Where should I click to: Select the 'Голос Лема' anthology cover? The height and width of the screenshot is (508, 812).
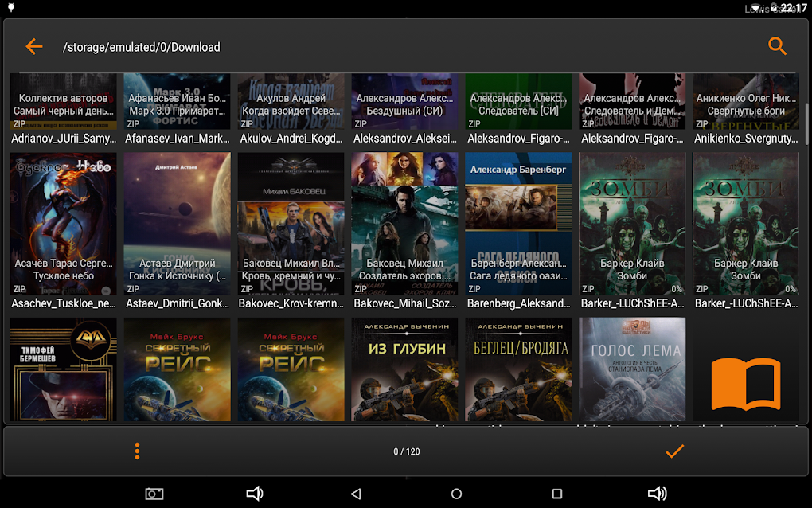pyautogui.click(x=632, y=369)
